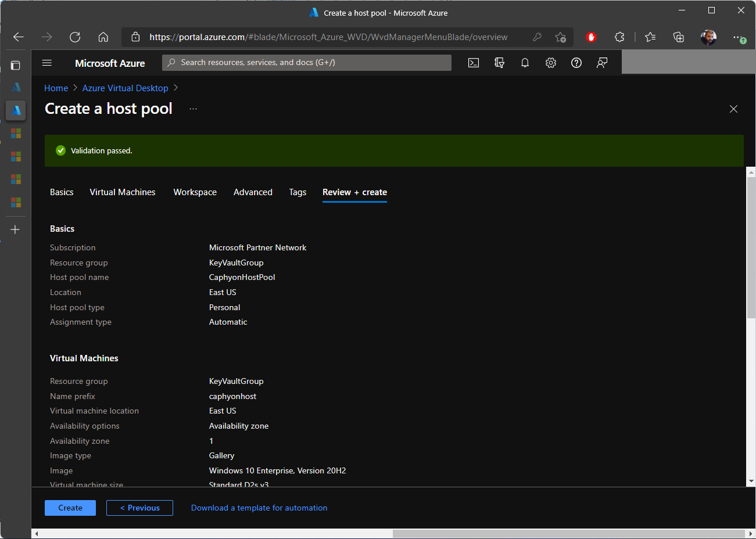Select the caphyonhost name prefix value

[232, 396]
